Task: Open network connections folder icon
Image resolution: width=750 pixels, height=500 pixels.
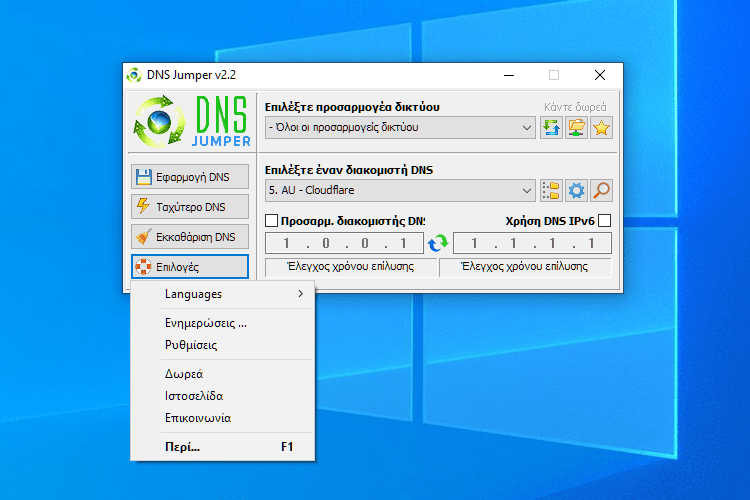Action: (576, 128)
